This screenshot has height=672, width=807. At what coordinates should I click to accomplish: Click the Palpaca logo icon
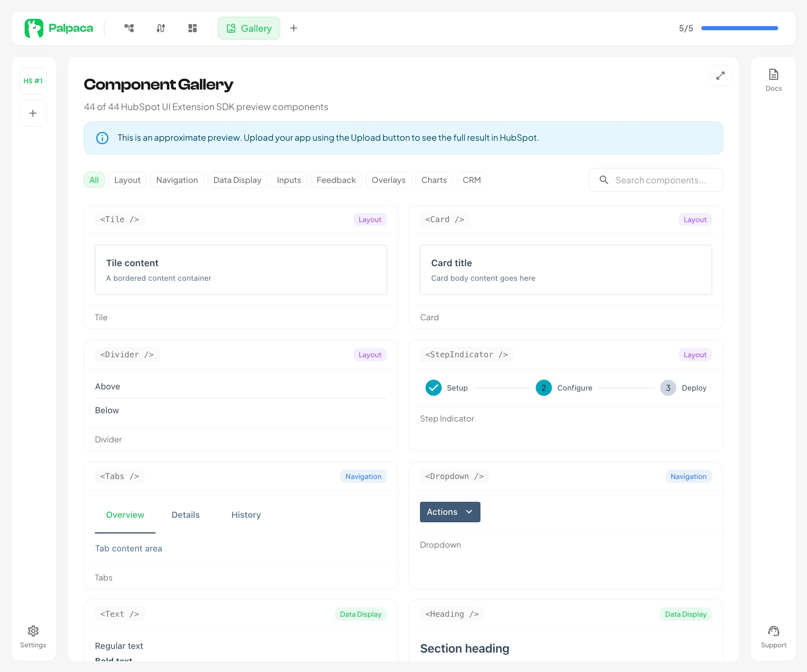pos(34,28)
